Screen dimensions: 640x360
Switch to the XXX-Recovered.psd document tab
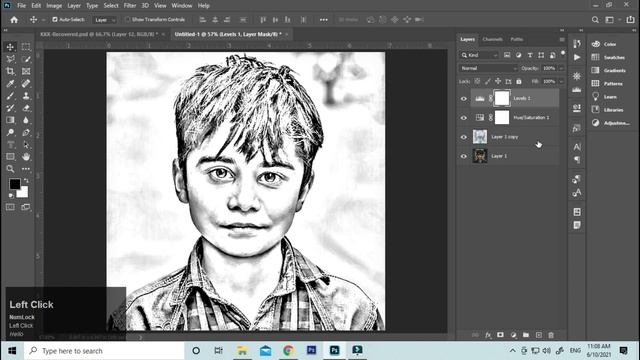[99, 34]
